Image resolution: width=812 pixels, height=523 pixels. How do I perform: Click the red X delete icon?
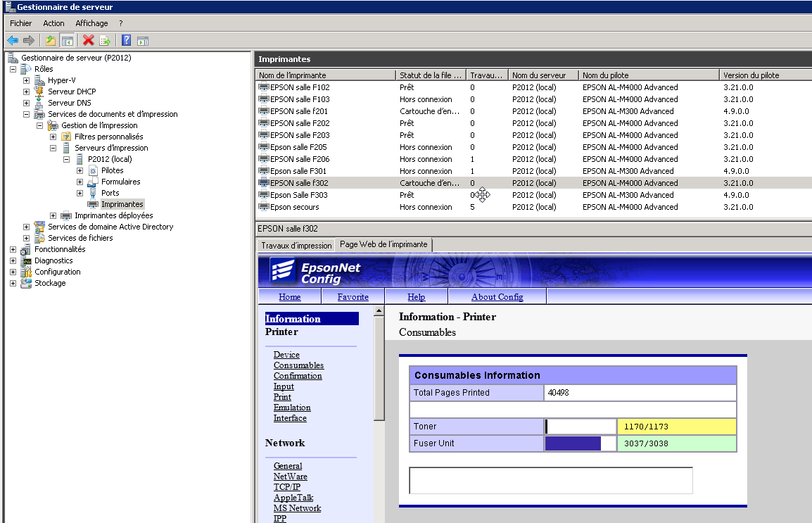(x=88, y=41)
